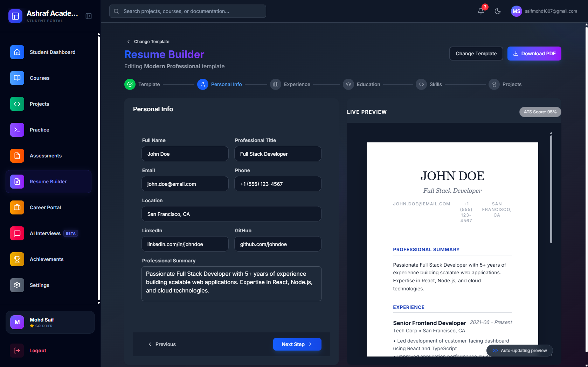Click the Change Template back link

[148, 42]
